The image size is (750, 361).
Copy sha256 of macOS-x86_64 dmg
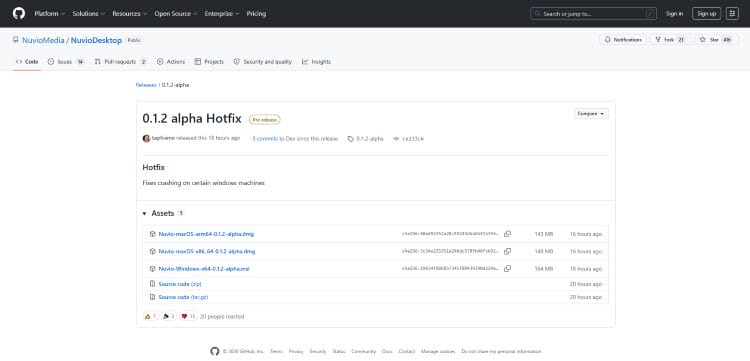507,252
